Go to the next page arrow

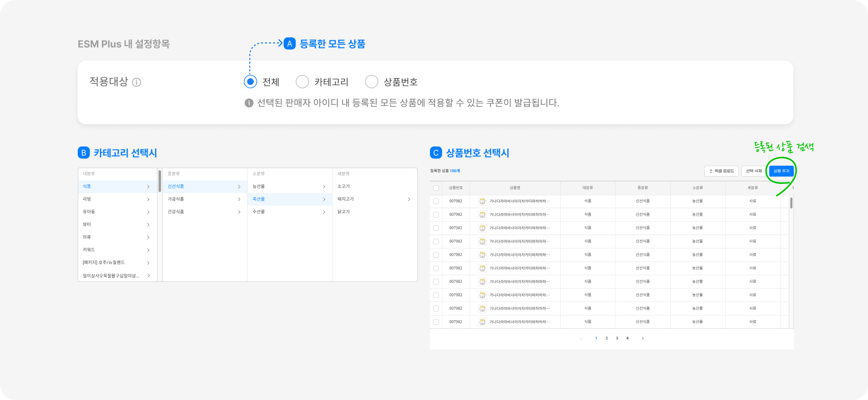[642, 338]
